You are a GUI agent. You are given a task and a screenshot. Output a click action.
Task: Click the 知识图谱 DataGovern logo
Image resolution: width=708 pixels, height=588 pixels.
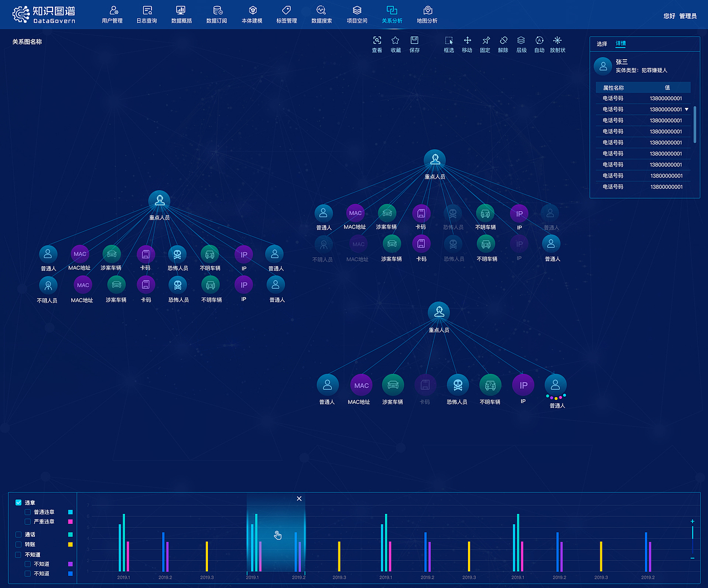44,14
